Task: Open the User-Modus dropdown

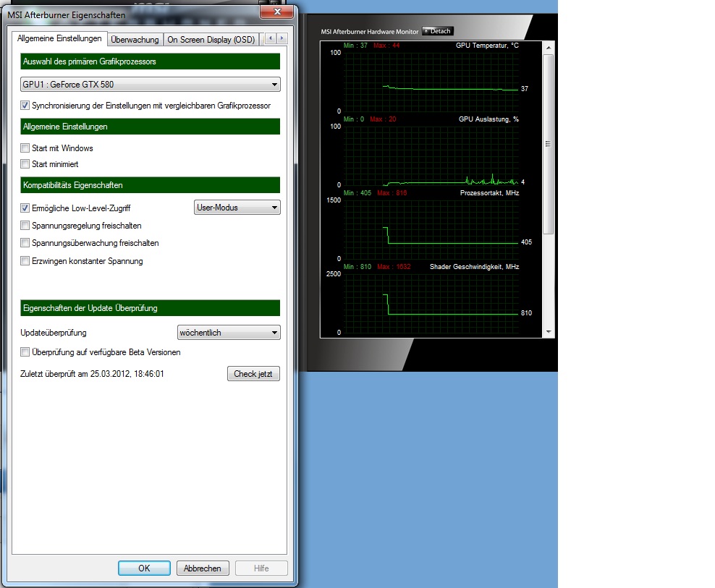Action: [x=237, y=208]
